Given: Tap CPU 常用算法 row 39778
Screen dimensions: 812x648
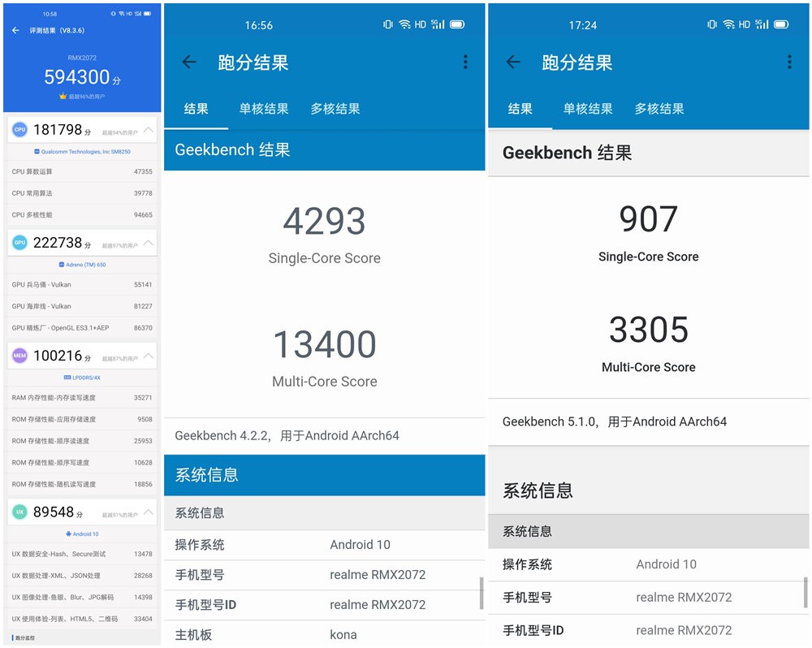Looking at the screenshot, I should (x=82, y=193).
